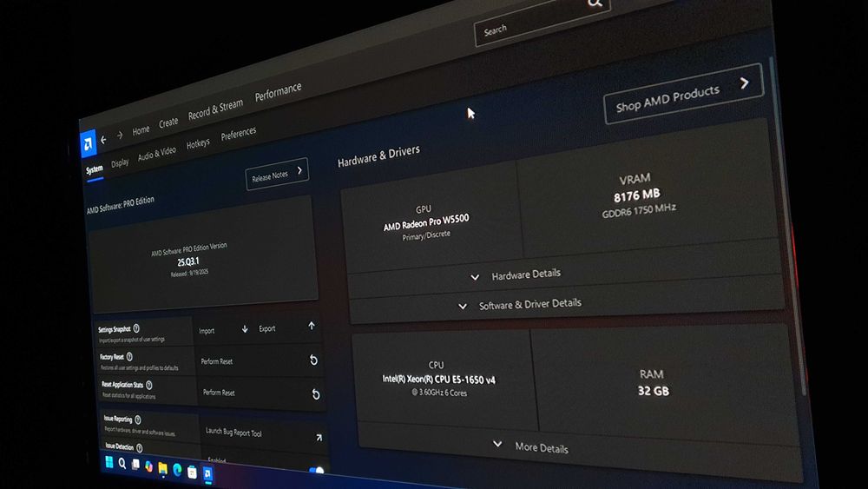This screenshot has height=489, width=868.
Task: Toggle the Issue Detection switch
Action: 317,471
